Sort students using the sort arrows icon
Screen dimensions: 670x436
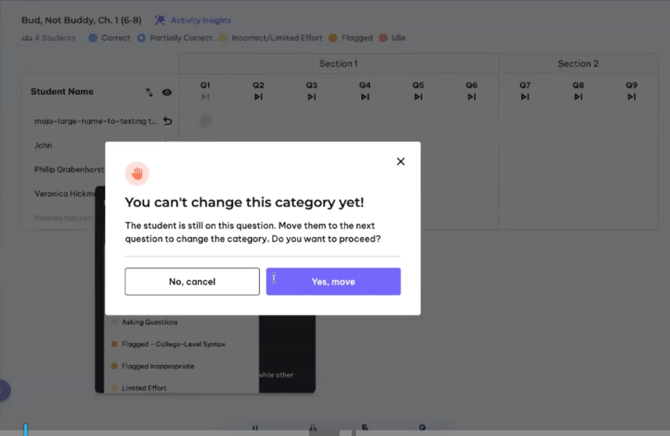click(x=149, y=92)
